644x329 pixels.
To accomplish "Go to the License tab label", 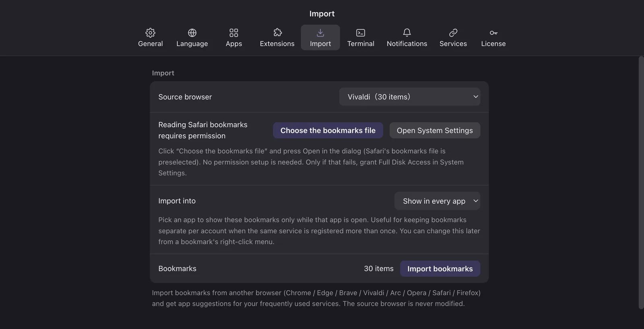I will click(x=493, y=43).
